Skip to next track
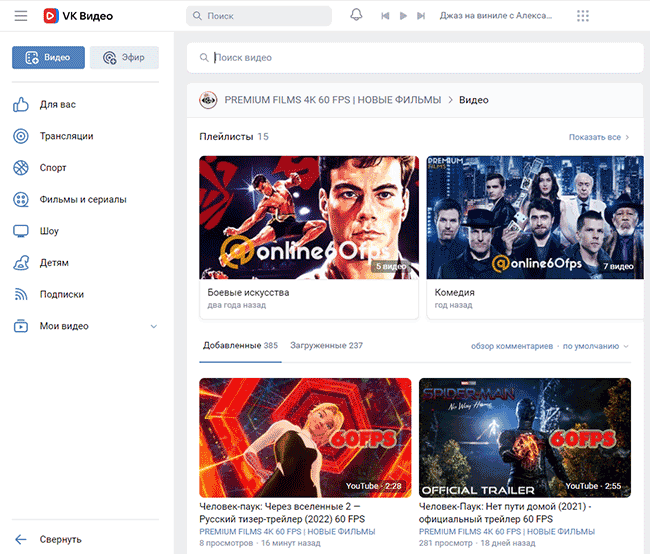 (421, 16)
